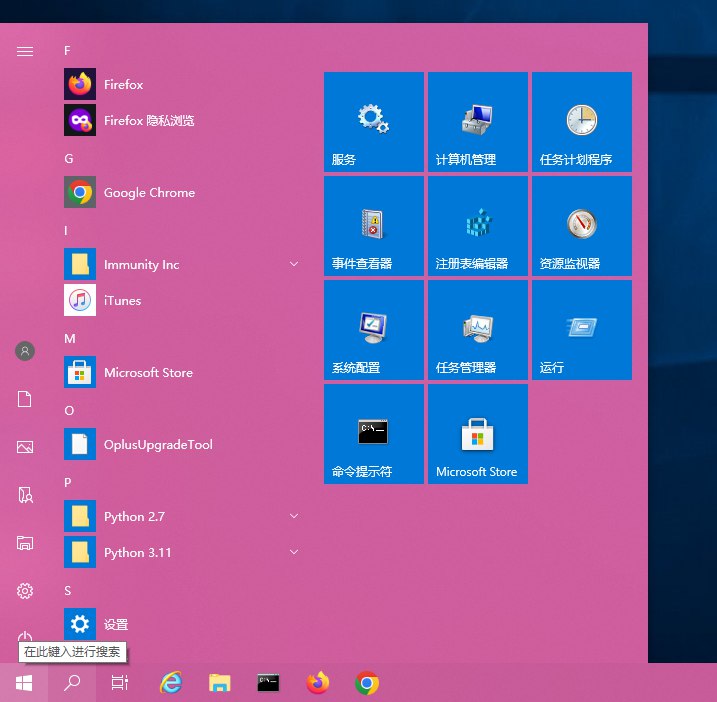Launch OplusUpgradeTool

click(182, 444)
